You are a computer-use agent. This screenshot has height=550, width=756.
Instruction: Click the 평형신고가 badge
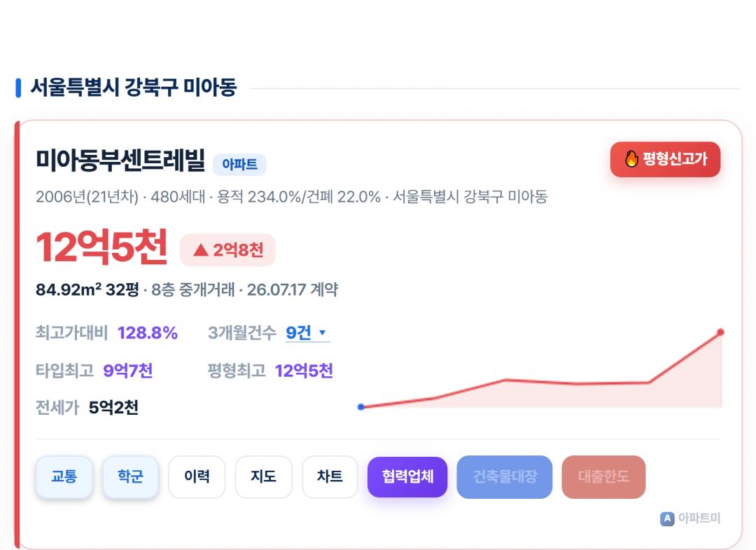click(666, 159)
